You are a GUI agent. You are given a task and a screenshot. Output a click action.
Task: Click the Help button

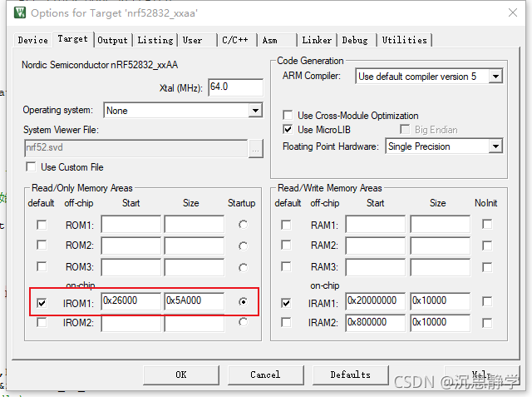click(482, 375)
